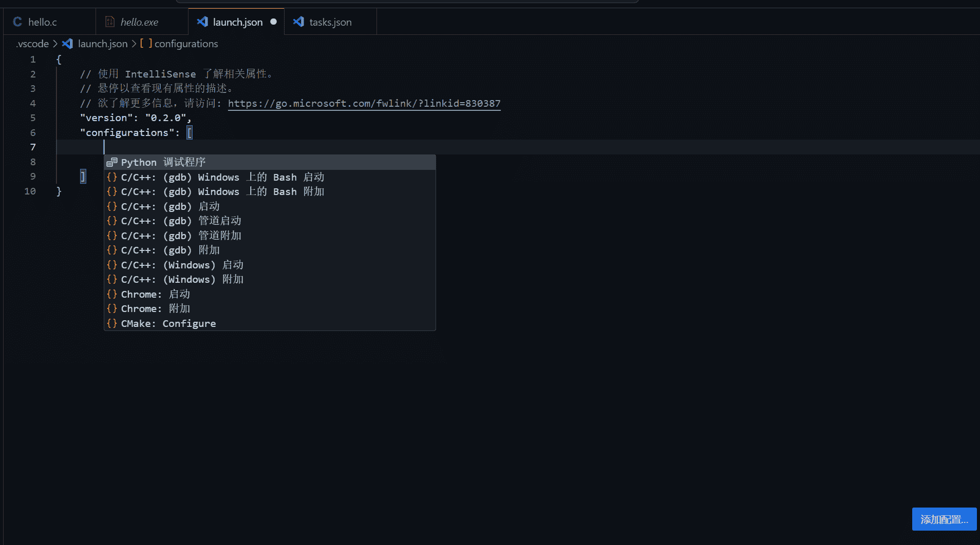Click line number 5 in the gutter
980x545 pixels.
pos(33,118)
